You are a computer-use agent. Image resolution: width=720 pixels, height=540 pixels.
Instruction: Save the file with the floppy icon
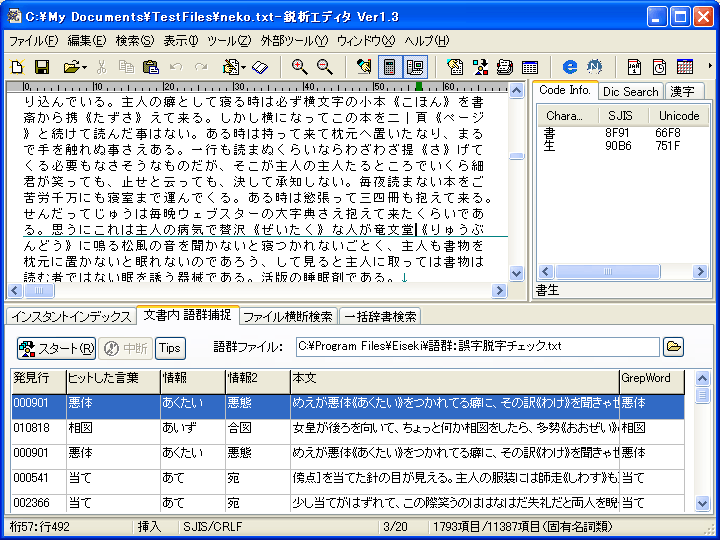[x=42, y=67]
